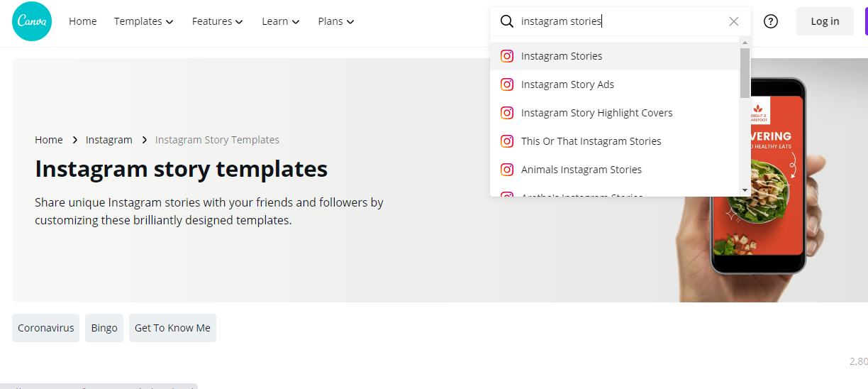
Task: Filter by Bingo tag
Action: (x=104, y=328)
